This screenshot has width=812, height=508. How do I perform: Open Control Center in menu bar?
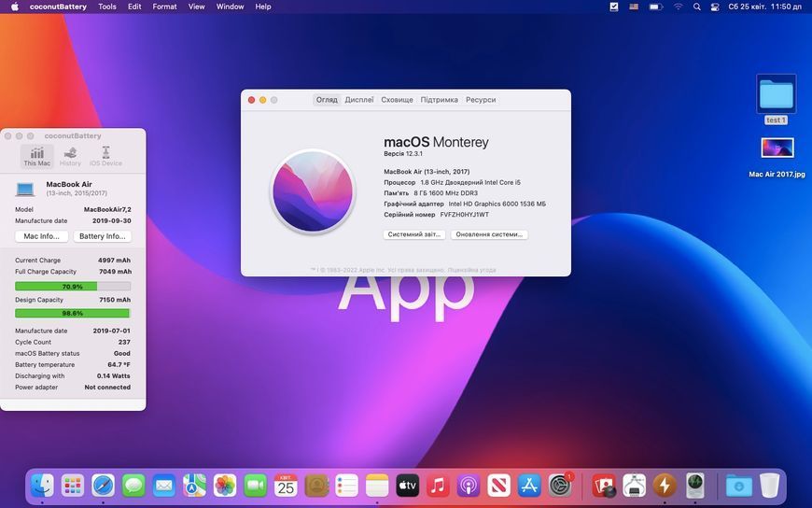pos(715,7)
